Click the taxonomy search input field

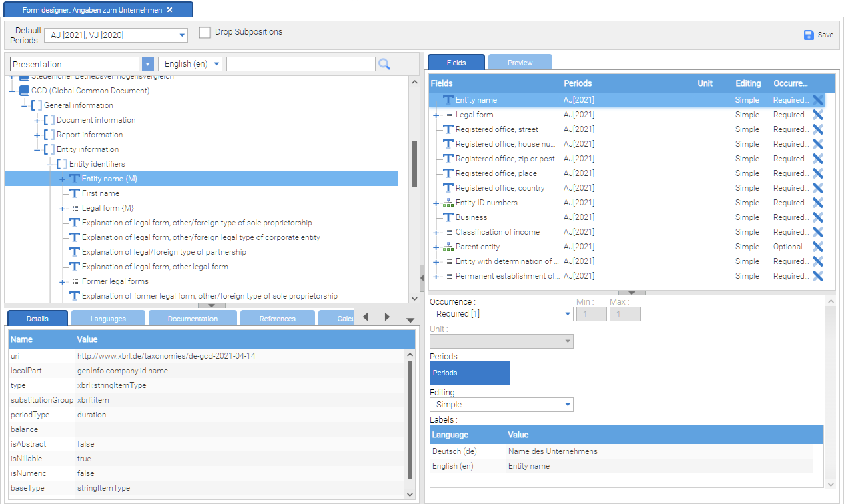click(300, 64)
